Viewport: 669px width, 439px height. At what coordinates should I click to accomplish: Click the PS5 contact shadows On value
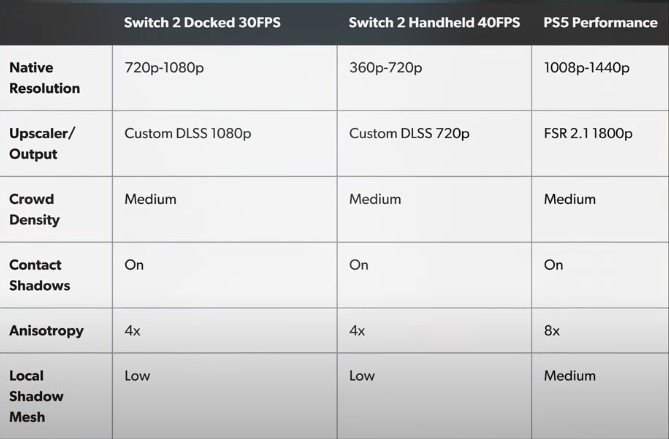(553, 265)
